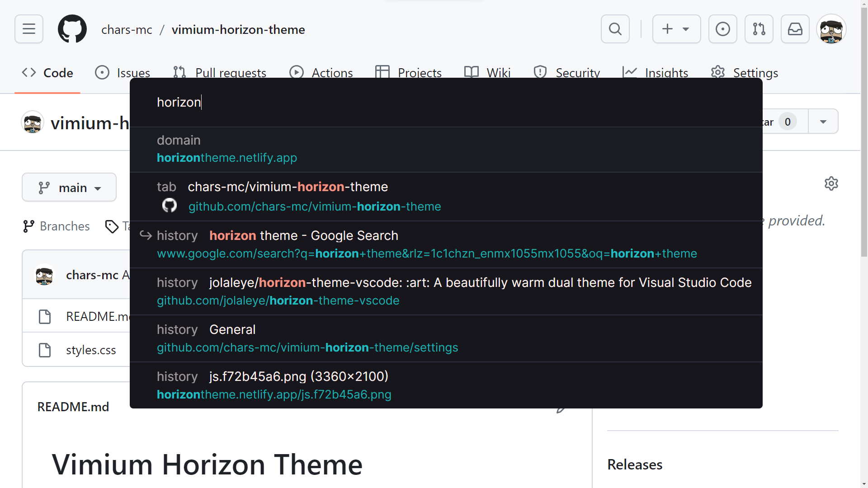Open the GitHub search magnifier button
This screenshot has height=488, width=868.
615,29
